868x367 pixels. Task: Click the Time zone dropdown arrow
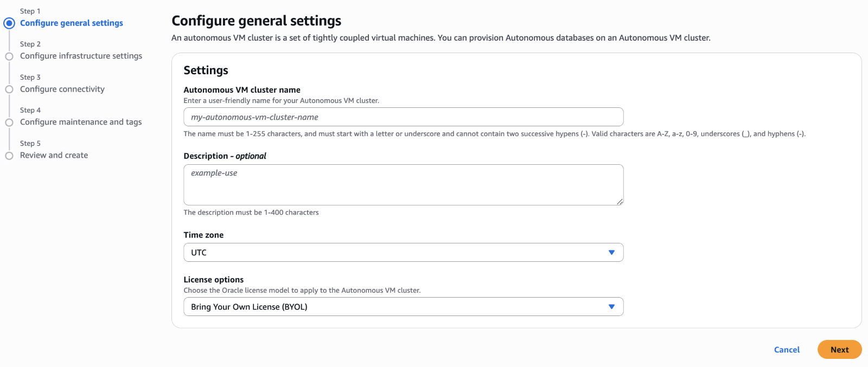pyautogui.click(x=611, y=253)
